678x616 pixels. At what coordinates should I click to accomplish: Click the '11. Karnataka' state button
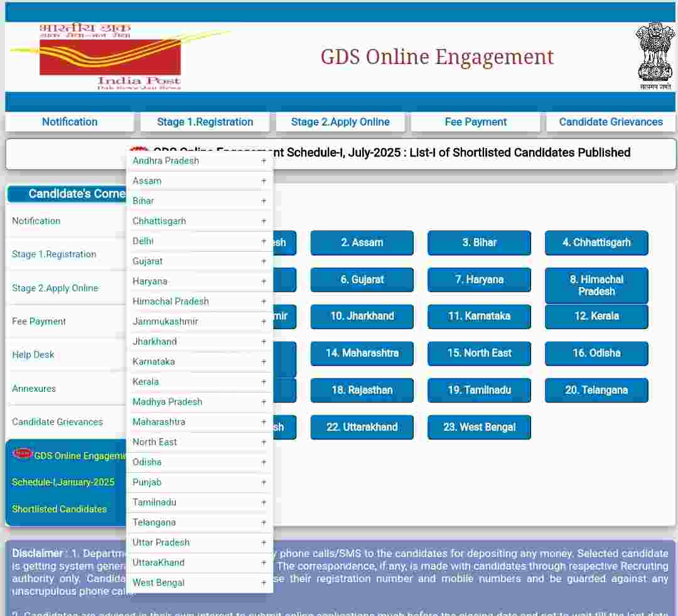[x=479, y=316]
